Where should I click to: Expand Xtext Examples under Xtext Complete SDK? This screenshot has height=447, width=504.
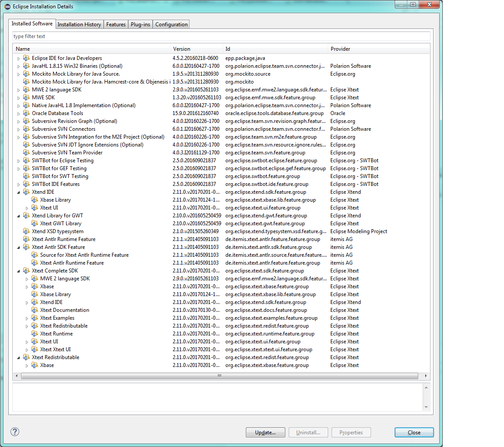(x=27, y=318)
